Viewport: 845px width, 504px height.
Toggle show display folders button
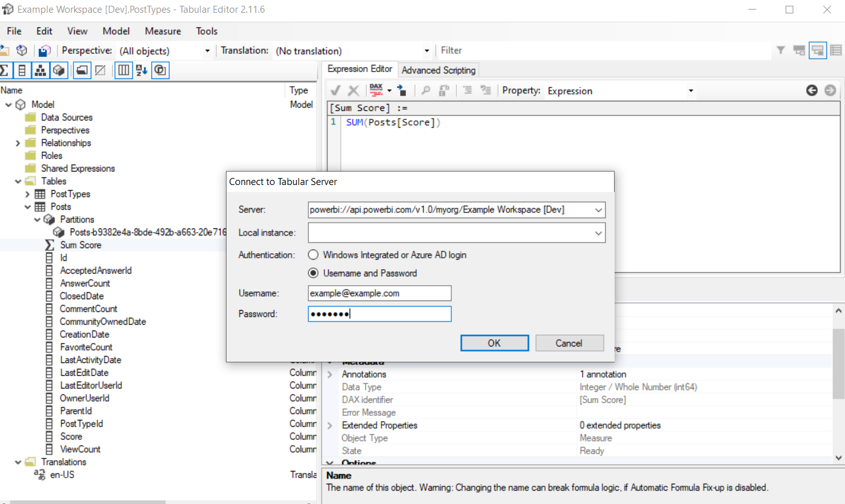tap(82, 70)
